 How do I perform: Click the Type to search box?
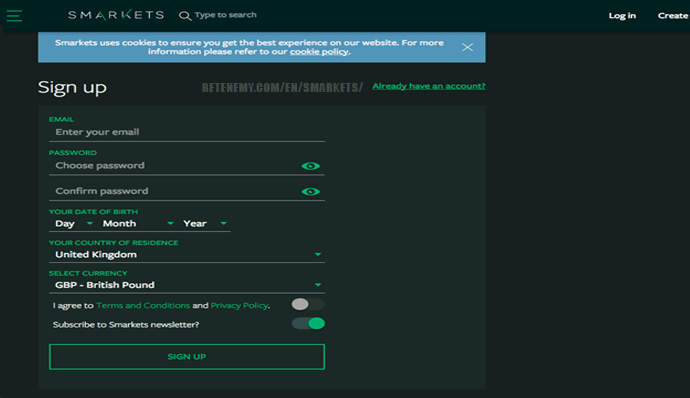click(225, 15)
